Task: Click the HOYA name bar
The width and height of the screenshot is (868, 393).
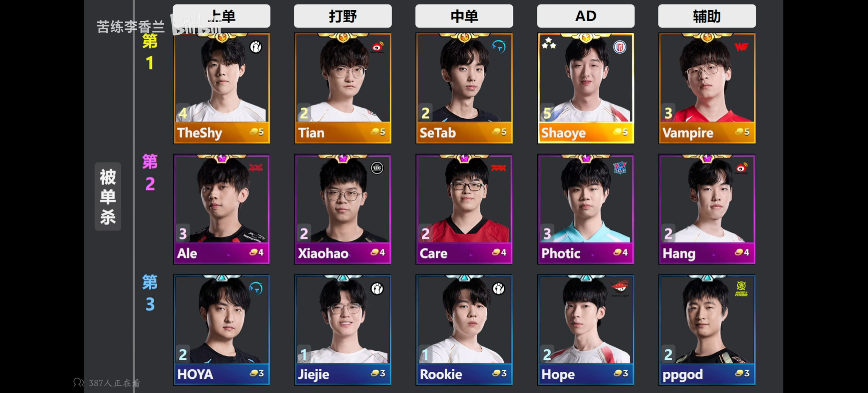Action: pos(222,374)
